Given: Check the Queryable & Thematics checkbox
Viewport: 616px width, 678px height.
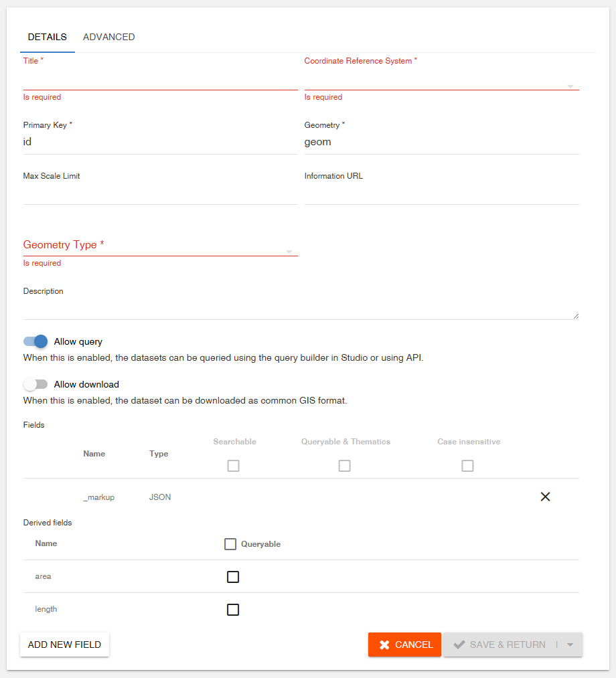Looking at the screenshot, I should coord(344,465).
